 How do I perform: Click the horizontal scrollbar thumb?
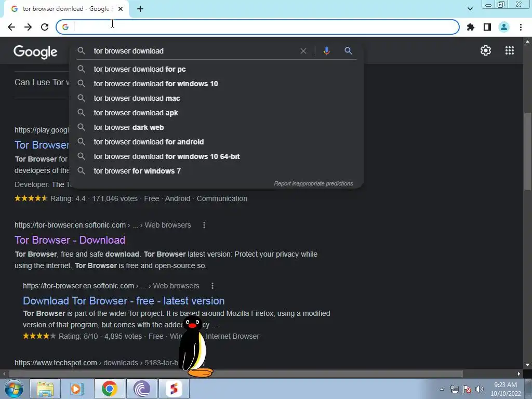(236, 374)
